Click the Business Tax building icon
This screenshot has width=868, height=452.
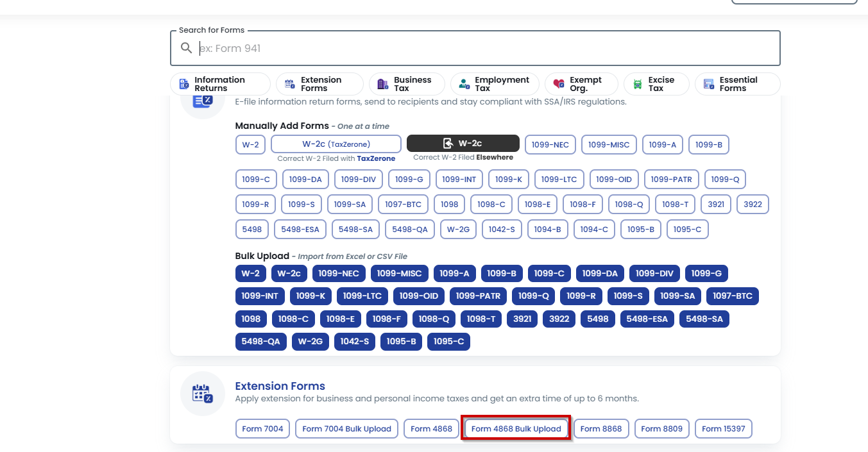pos(383,84)
